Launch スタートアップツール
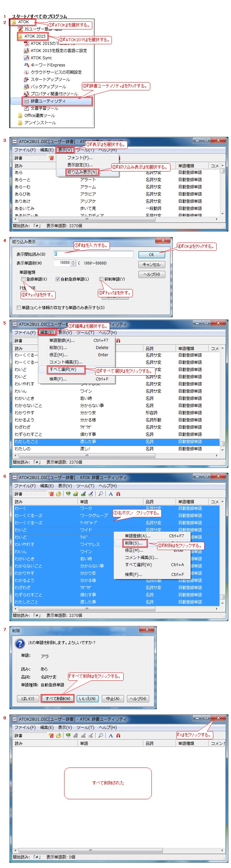This screenshot has width=231, height=868. 47,80
